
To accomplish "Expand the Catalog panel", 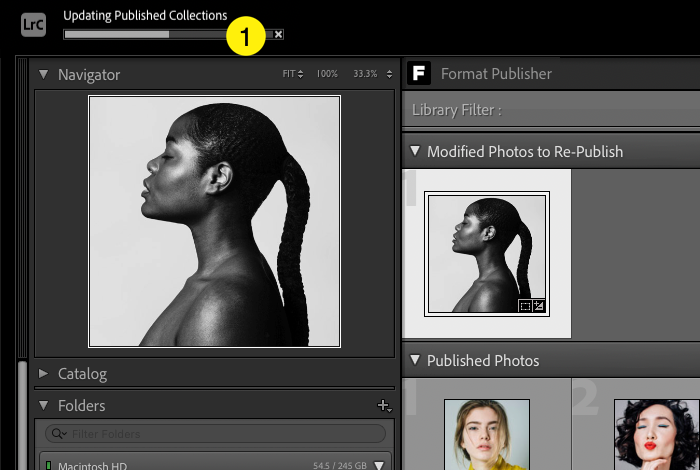I will tap(43, 374).
